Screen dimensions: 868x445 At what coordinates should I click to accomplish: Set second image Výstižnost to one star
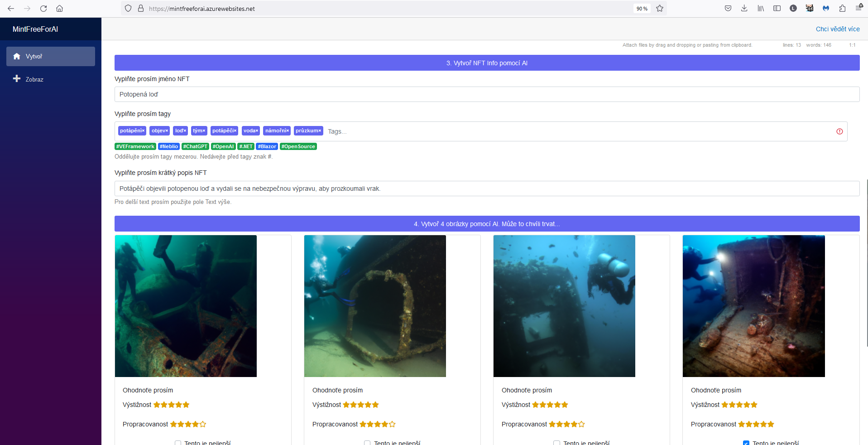(346, 405)
